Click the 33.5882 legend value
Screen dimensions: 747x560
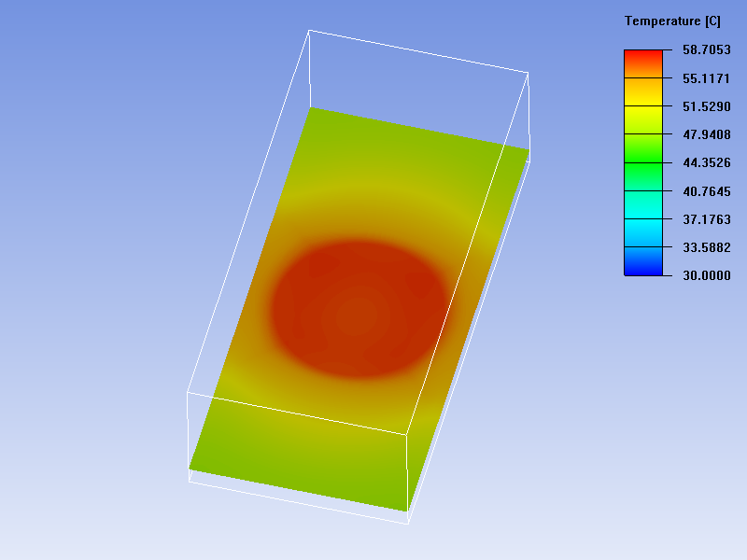pos(707,247)
